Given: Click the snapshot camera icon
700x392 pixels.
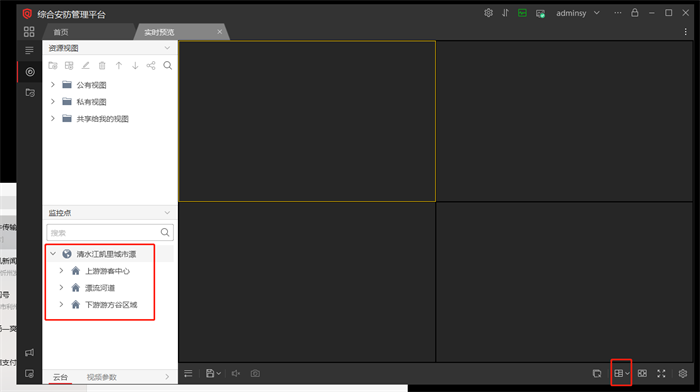Looking at the screenshot, I should coord(255,373).
